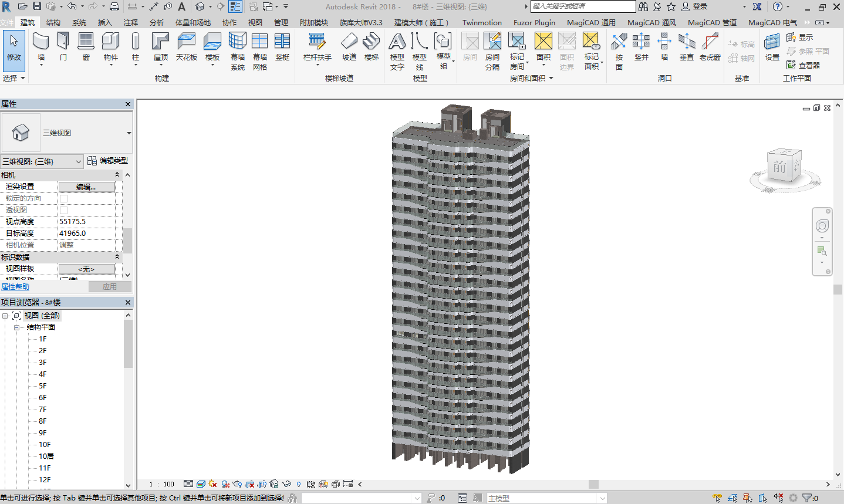844x504 pixels.
Task: Select the Wall (墙) tool
Action: point(40,48)
